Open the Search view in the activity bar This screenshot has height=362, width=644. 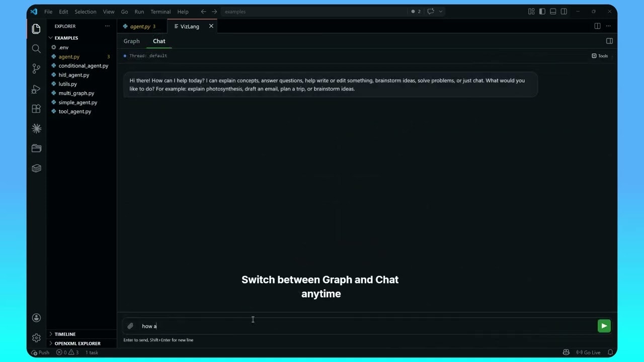tap(36, 49)
